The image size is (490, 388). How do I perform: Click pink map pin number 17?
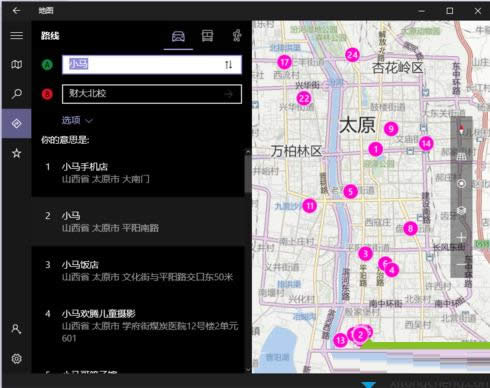pos(284,62)
